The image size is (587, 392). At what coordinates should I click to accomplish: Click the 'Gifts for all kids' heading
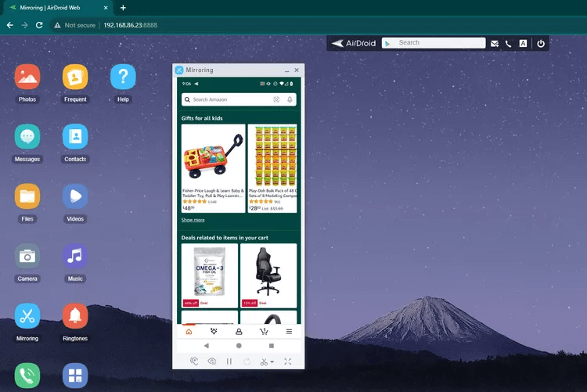[202, 118]
